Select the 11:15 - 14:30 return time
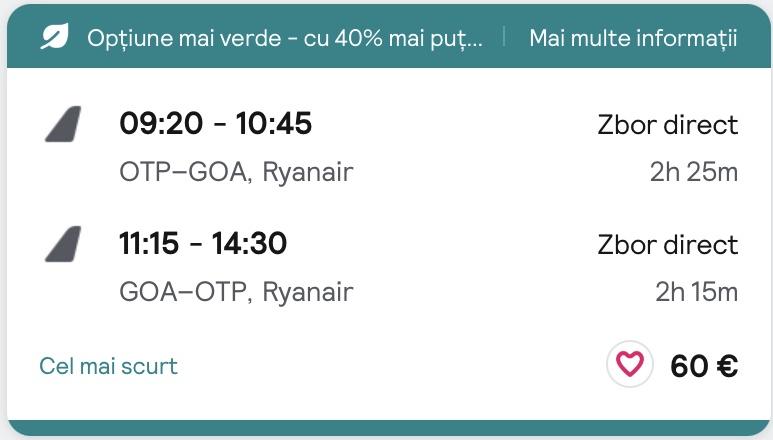This screenshot has height=440, width=773. 203,243
